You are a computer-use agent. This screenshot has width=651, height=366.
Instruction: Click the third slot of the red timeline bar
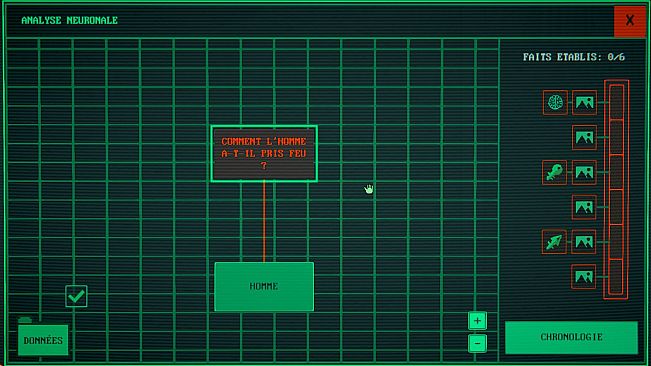(617, 172)
